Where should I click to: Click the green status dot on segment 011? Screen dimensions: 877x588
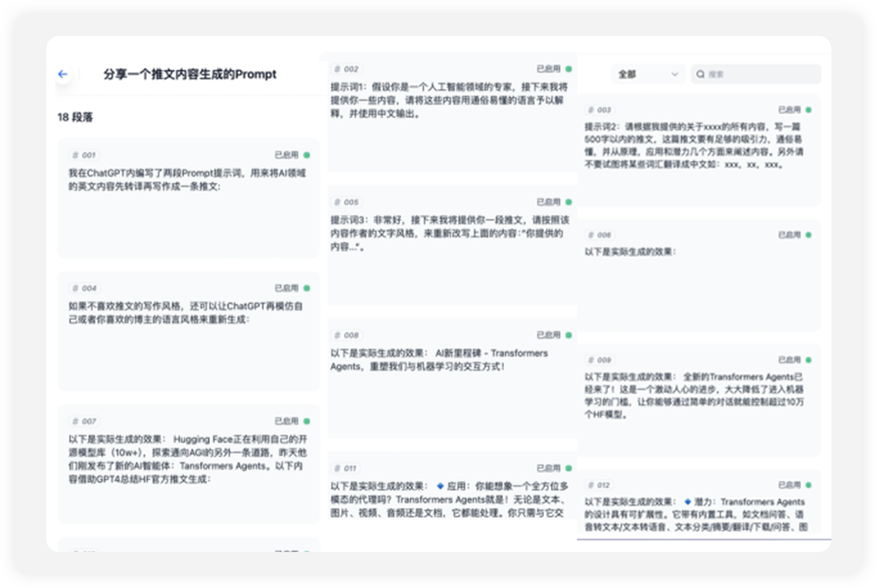tap(569, 468)
